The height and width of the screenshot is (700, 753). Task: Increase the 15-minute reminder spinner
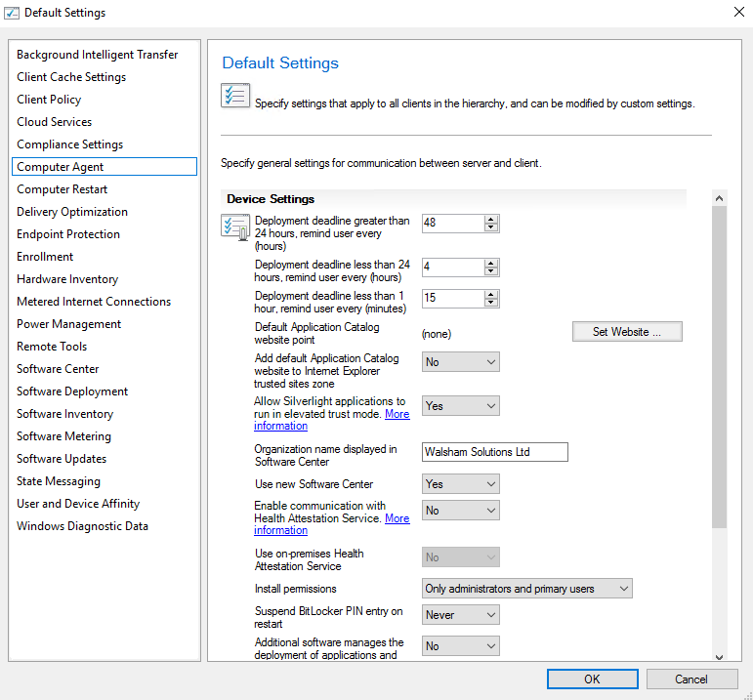[491, 294]
